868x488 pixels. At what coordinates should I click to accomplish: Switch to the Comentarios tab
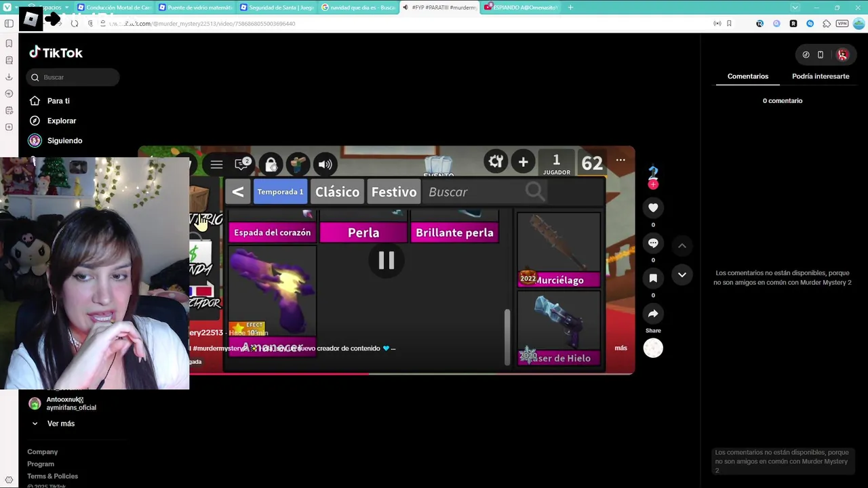(x=748, y=77)
